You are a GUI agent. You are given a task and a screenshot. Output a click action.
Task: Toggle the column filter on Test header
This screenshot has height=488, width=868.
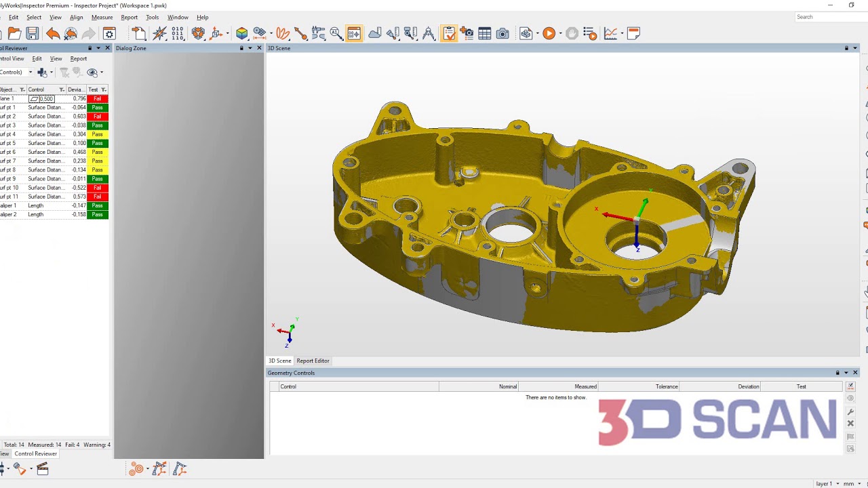pos(104,89)
